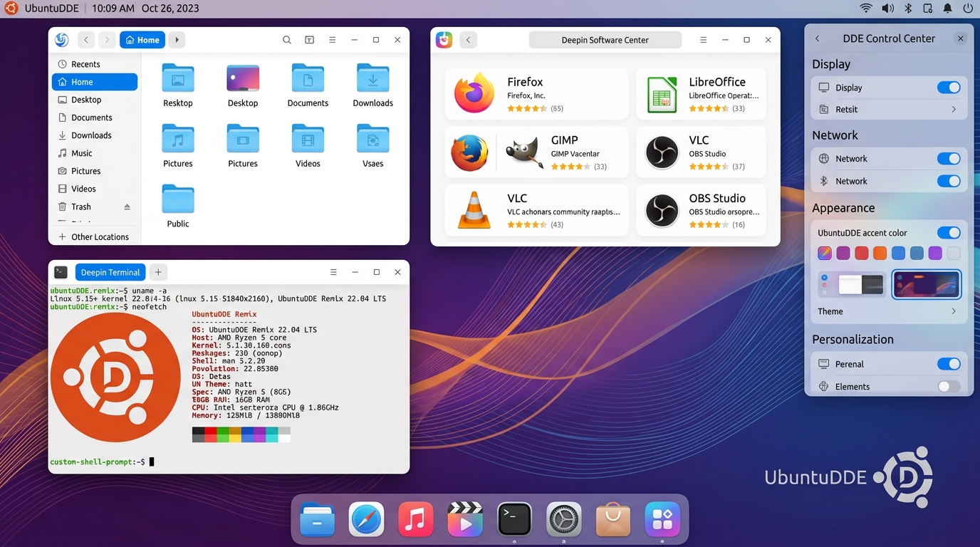Open the OBS Studio card with 16 reviews
The image size is (980, 547).
(701, 210)
